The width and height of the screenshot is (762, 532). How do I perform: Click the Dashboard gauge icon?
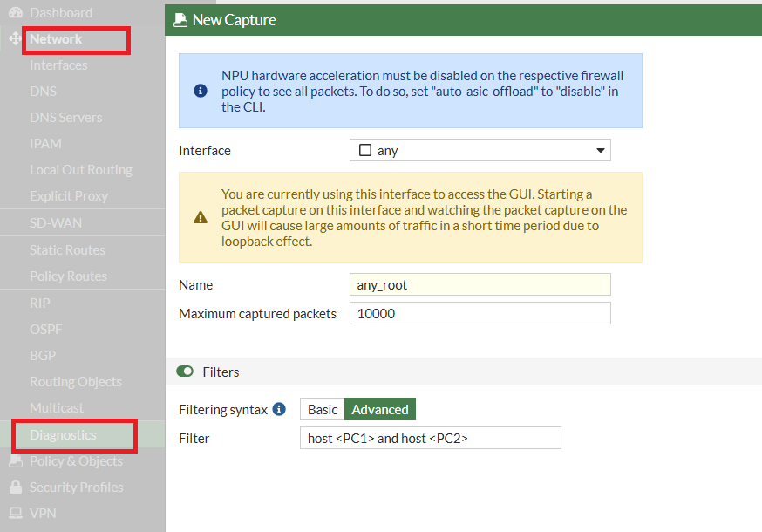[15, 13]
